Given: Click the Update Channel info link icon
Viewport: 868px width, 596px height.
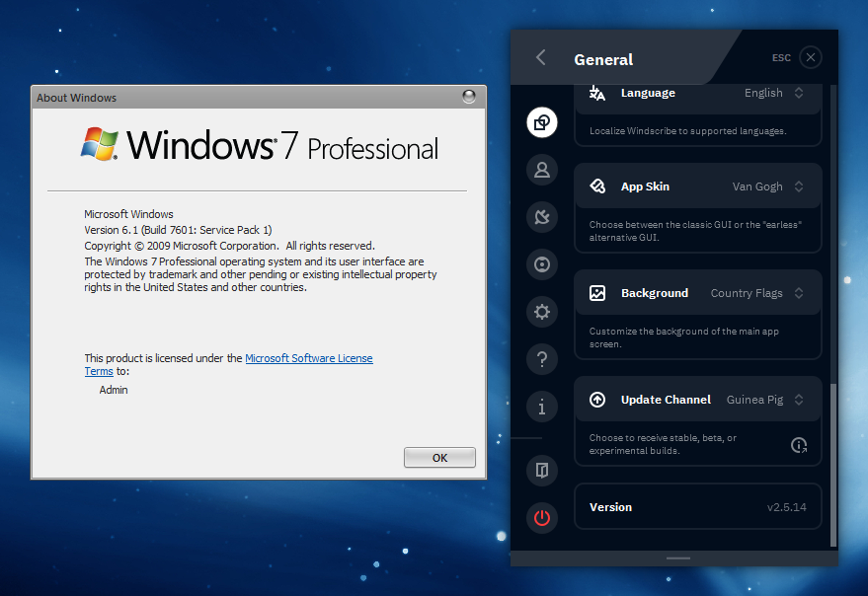Looking at the screenshot, I should click(x=799, y=445).
